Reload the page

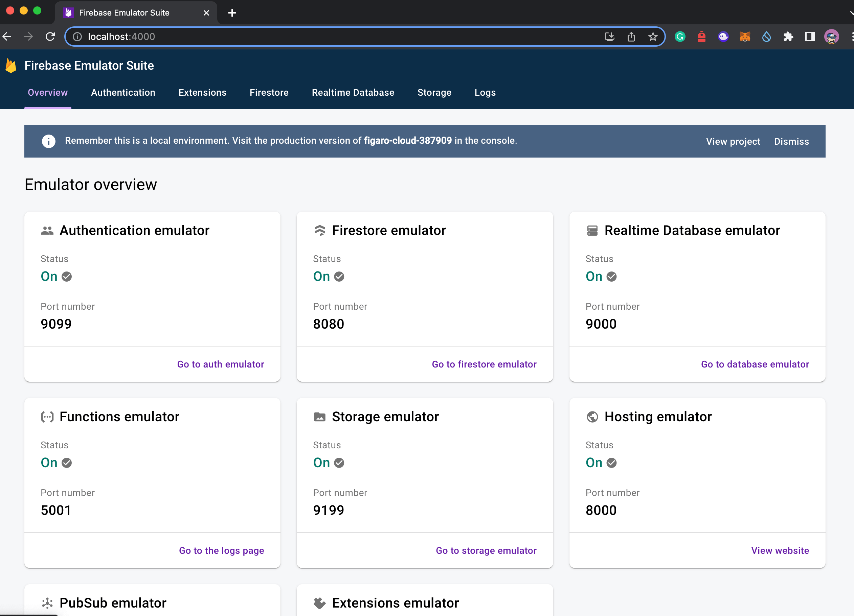(x=50, y=37)
